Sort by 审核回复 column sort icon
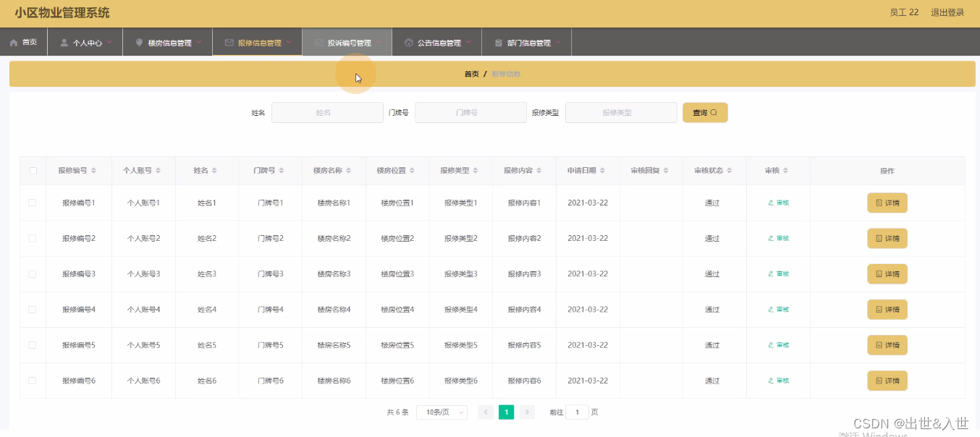Viewport: 980px width, 437px height. pos(666,171)
